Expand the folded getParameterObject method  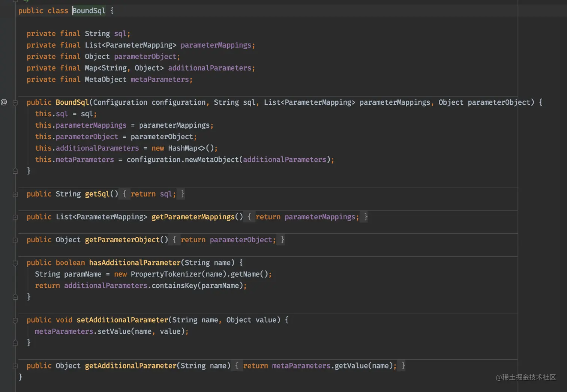point(15,240)
